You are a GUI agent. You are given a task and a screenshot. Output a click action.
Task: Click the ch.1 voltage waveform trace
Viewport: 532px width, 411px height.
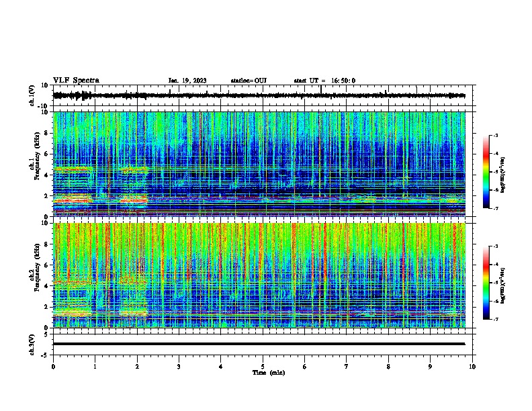(259, 95)
